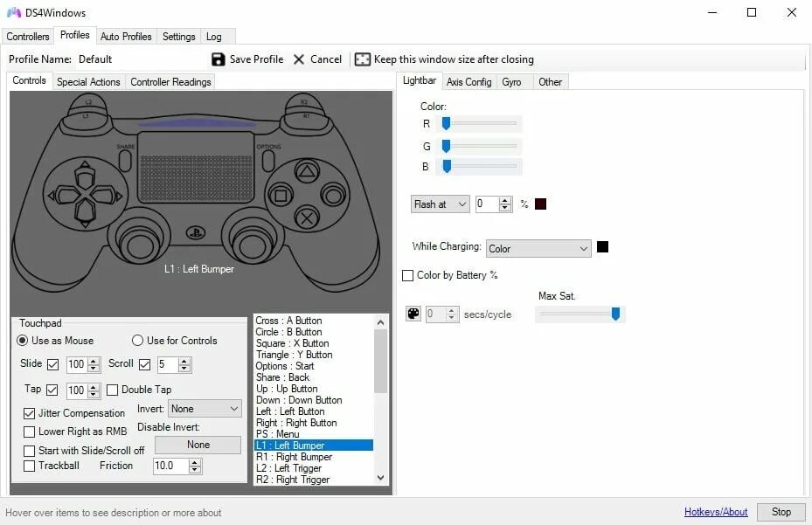Click the Circle button on controller image

(x=333, y=196)
